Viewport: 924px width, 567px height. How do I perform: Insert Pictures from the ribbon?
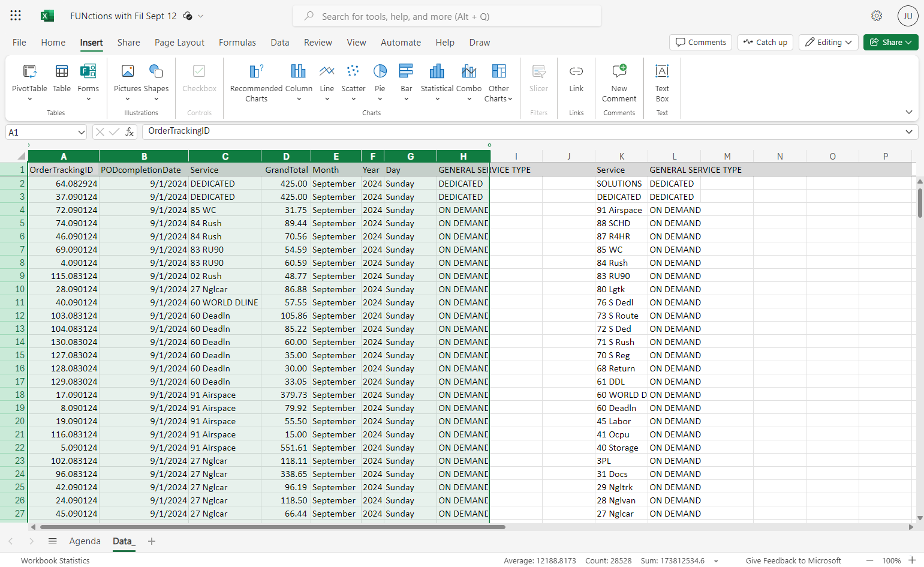pyautogui.click(x=127, y=82)
